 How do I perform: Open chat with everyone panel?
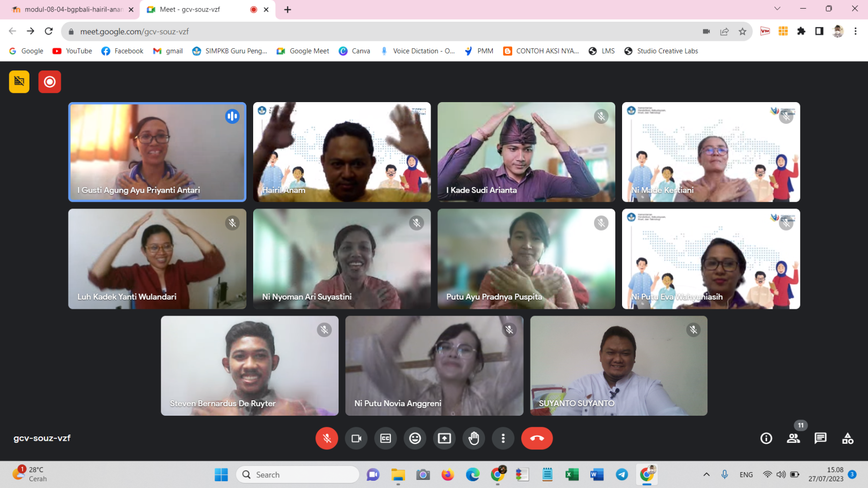(x=820, y=438)
